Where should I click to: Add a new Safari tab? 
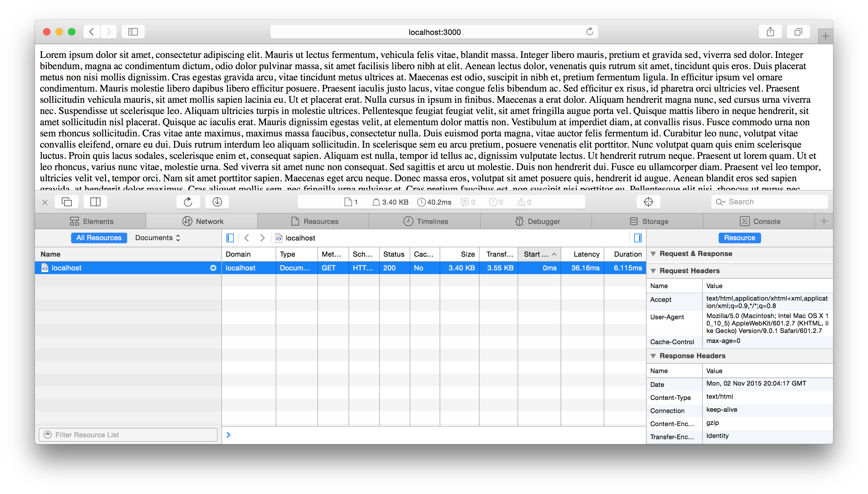pos(825,36)
